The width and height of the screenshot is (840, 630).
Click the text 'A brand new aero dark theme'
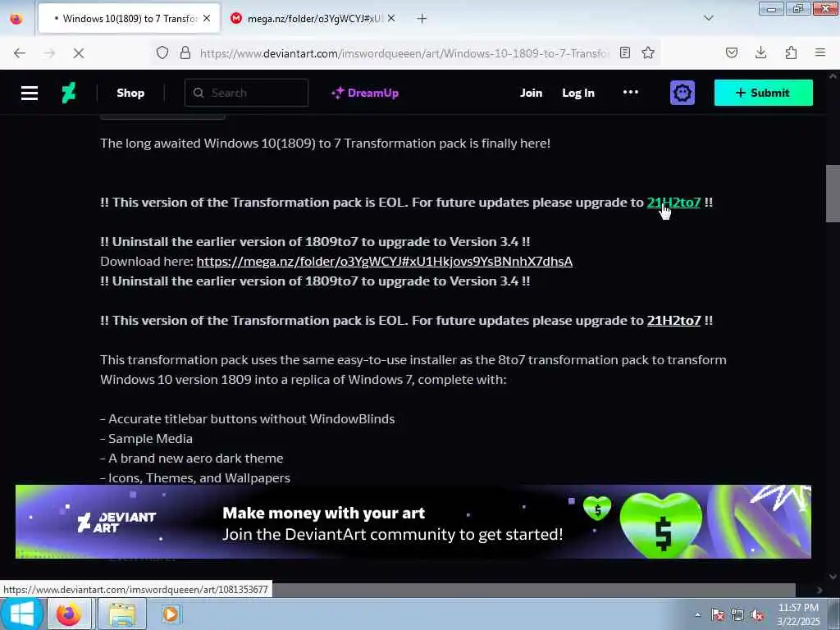(195, 459)
